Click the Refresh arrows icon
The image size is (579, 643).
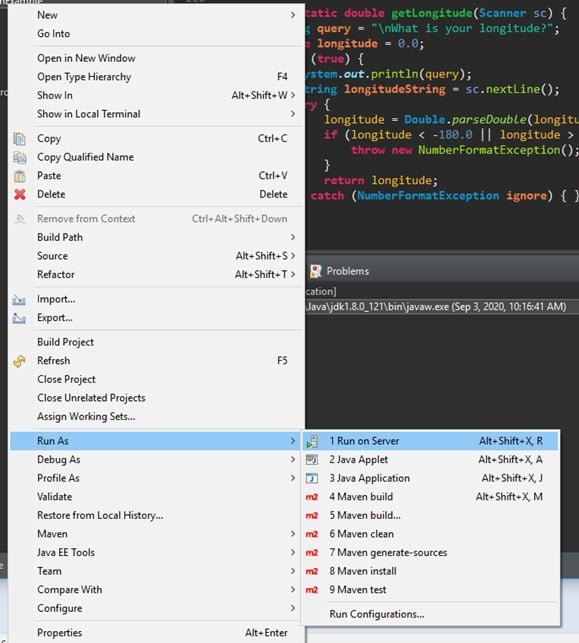19,361
